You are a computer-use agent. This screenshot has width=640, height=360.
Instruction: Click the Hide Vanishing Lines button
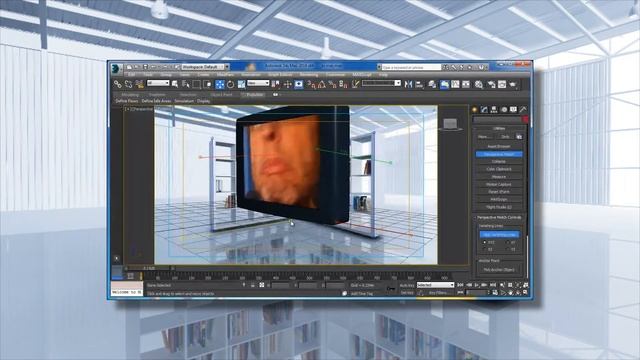point(499,235)
